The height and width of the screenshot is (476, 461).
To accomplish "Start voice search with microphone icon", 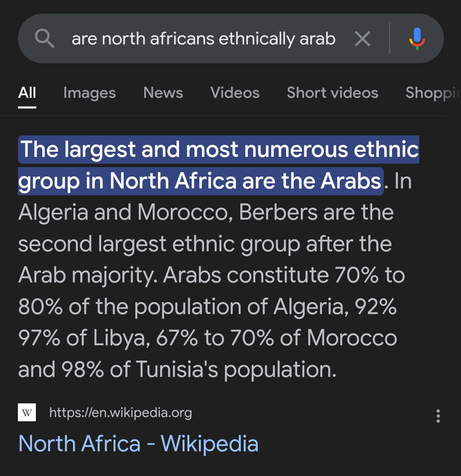I will click(x=417, y=39).
